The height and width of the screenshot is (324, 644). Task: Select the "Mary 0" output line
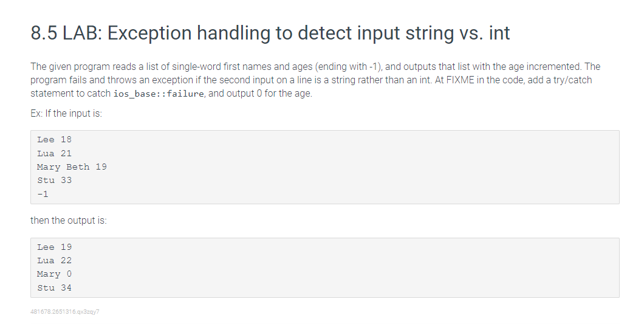point(54,274)
